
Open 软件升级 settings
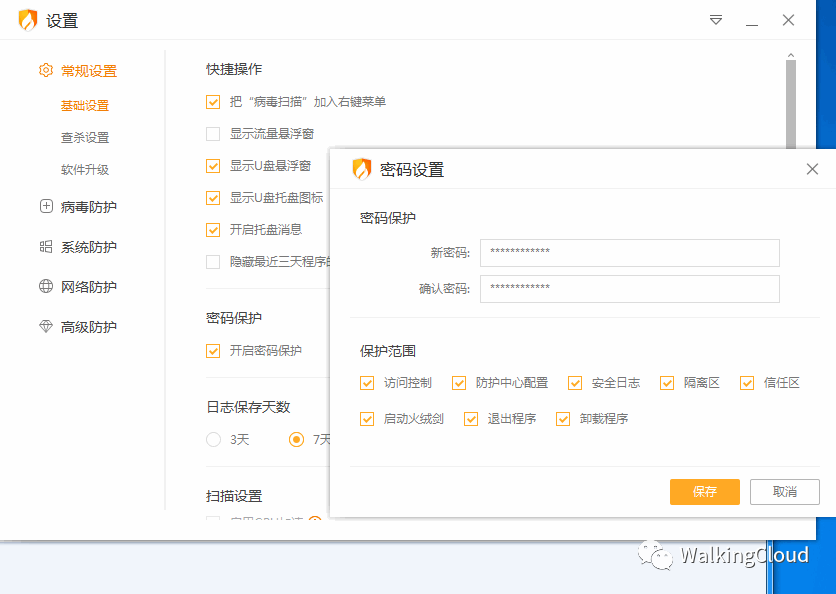[x=85, y=170]
